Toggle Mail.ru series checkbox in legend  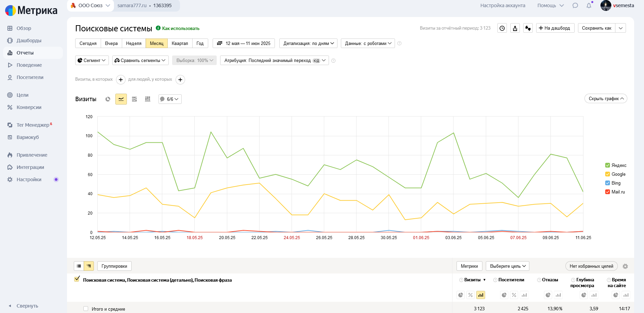[608, 192]
